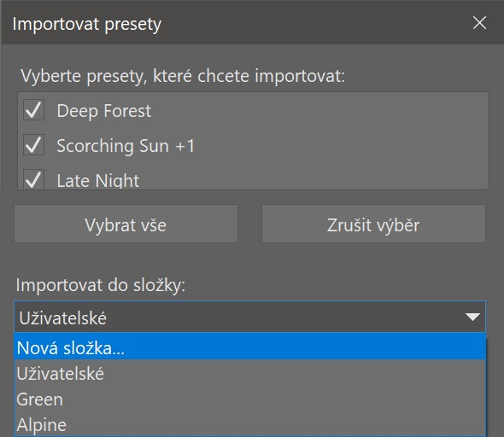Collapse the folder dropdown using its arrow

473,317
